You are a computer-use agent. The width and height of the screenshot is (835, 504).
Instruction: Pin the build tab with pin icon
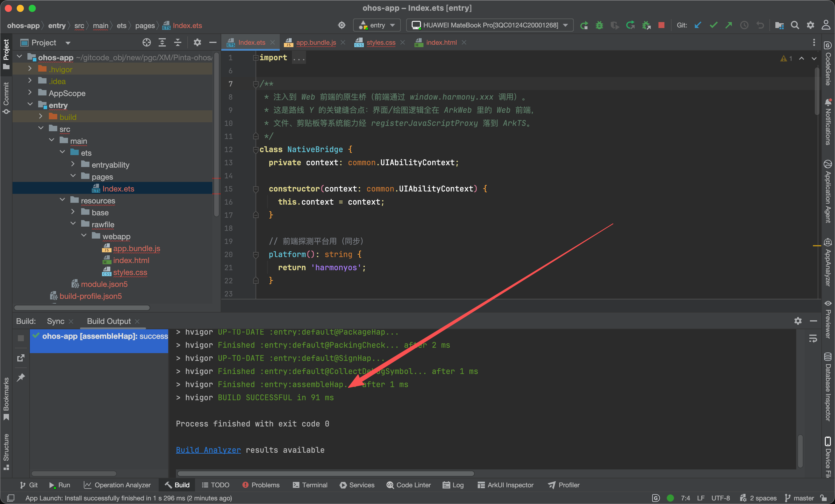pyautogui.click(x=21, y=377)
